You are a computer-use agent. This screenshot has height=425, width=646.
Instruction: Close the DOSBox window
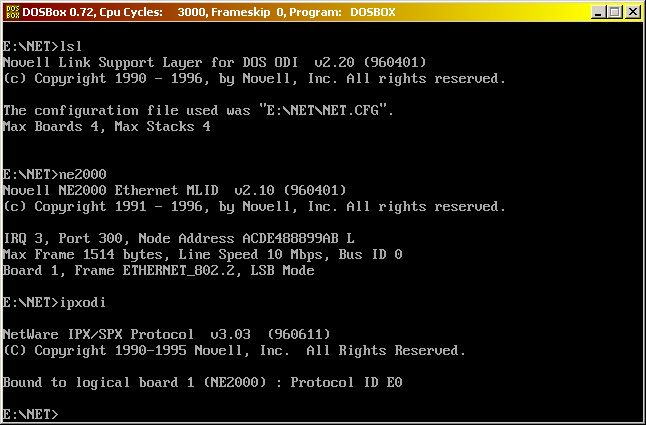[632, 12]
